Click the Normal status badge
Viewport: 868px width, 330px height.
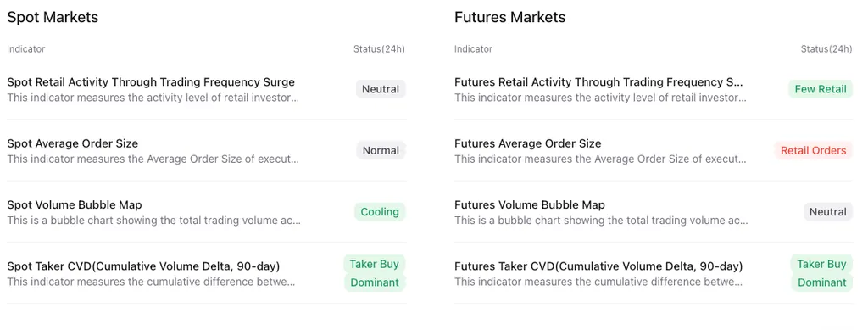[x=381, y=151]
